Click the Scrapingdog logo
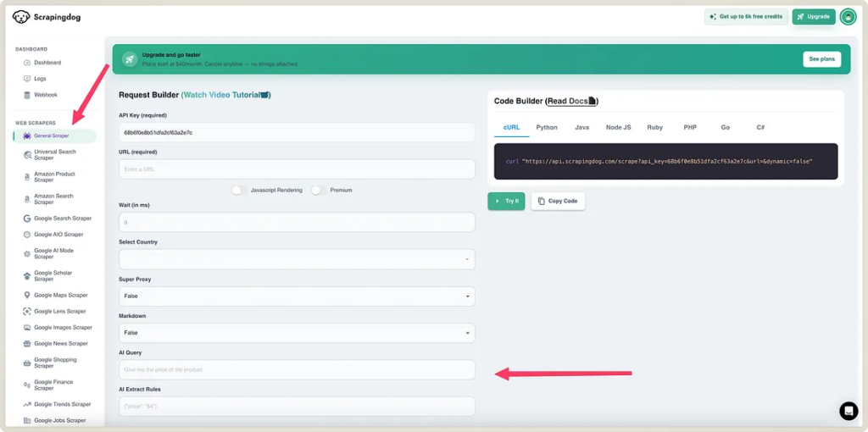This screenshot has width=868, height=432. tap(47, 17)
